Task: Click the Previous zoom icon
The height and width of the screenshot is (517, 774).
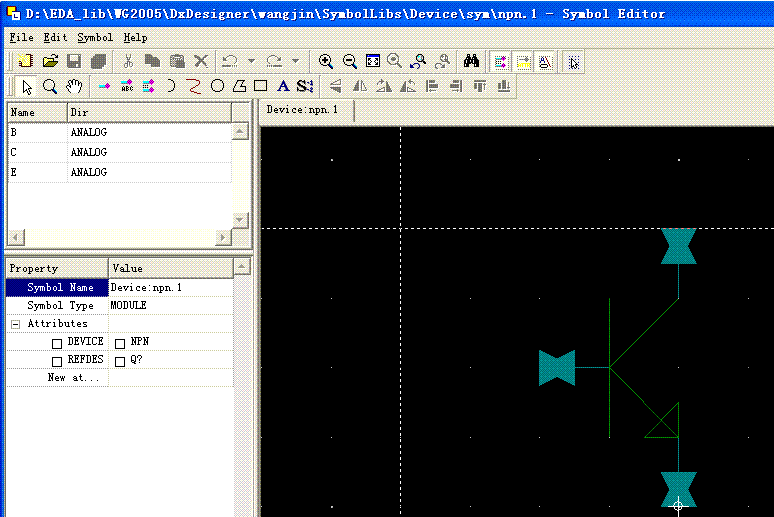Action: coord(419,61)
